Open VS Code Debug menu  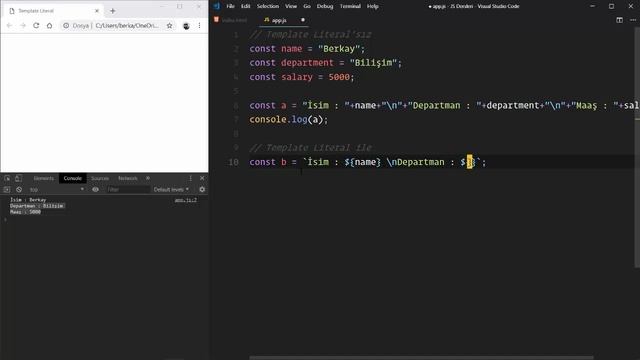click(325, 6)
